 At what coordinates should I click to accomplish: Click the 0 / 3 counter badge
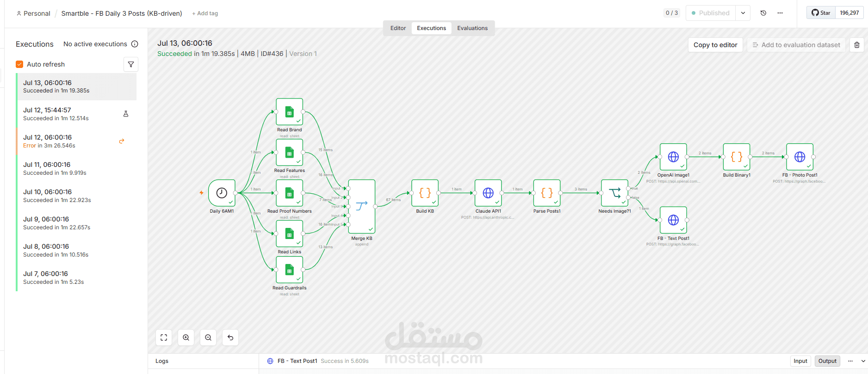tap(672, 13)
